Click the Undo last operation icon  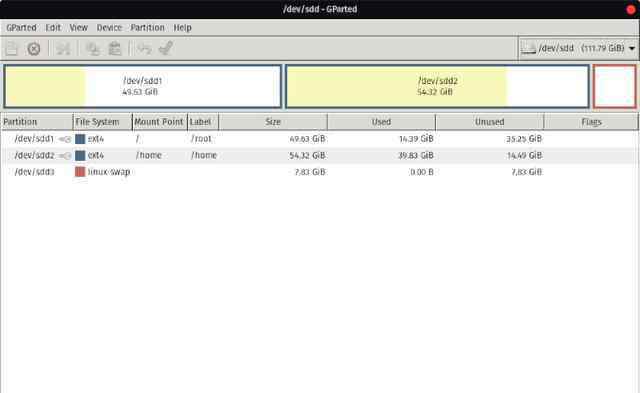coord(144,49)
